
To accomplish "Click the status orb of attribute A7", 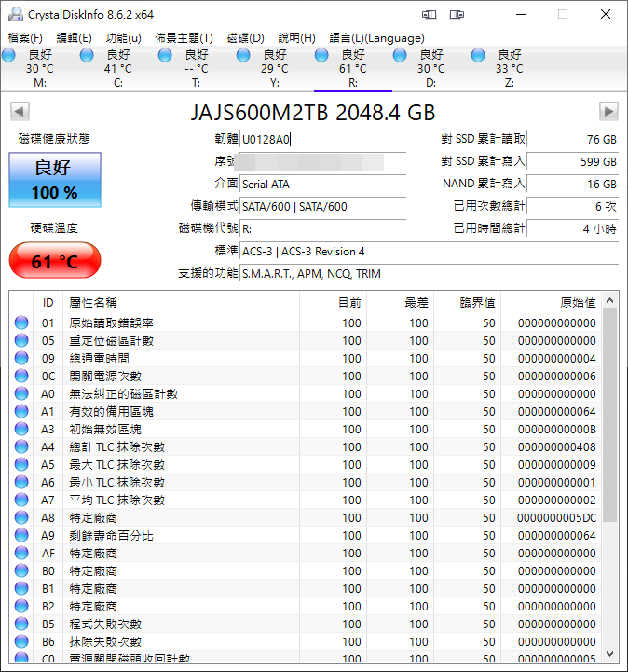I will click(x=21, y=501).
